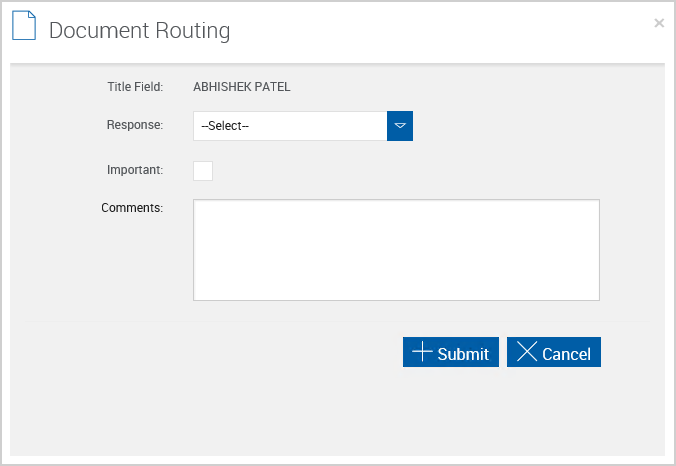Click the Cancel button label text
Image resolution: width=676 pixels, height=466 pixels.
coord(566,354)
